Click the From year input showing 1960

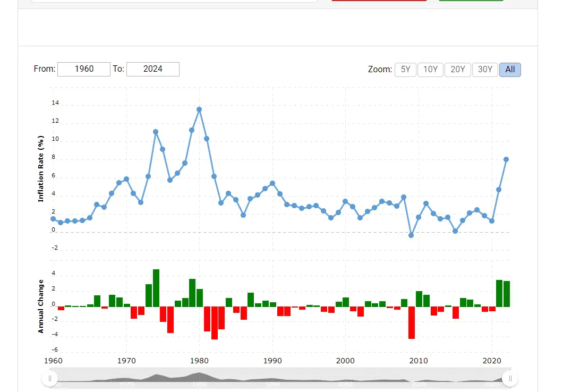pyautogui.click(x=84, y=69)
